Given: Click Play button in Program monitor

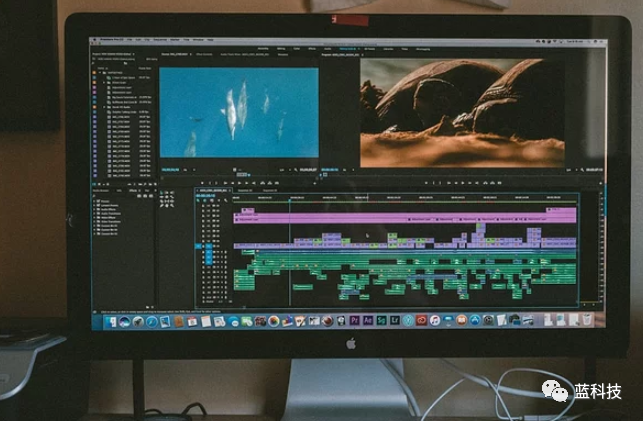Looking at the screenshot, I should 463,182.
